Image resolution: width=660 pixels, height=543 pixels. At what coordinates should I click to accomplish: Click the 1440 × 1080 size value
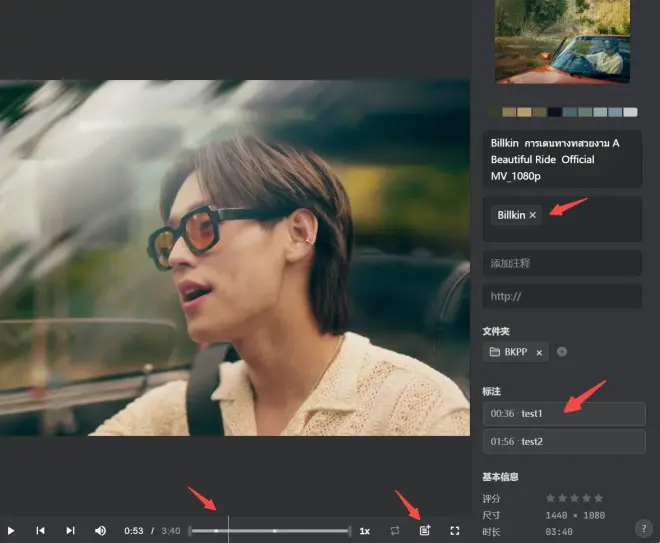(x=575, y=515)
